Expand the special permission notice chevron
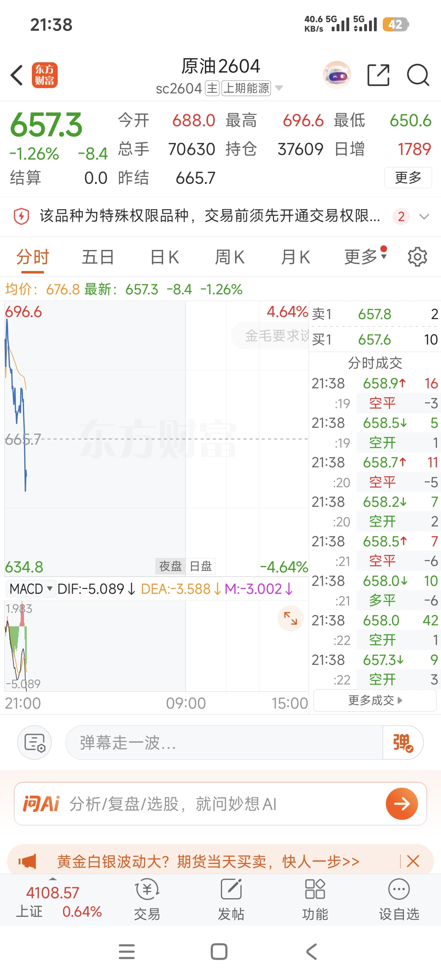The height and width of the screenshot is (980, 441). [424, 217]
